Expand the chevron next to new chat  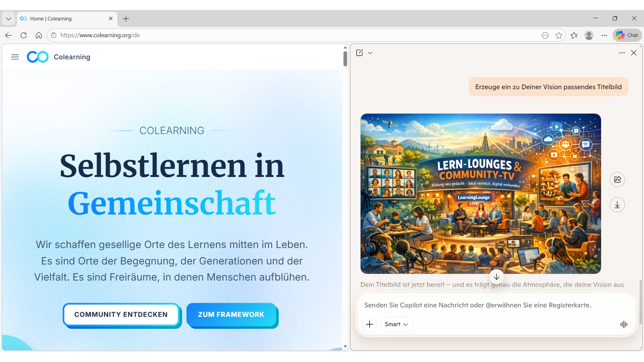(370, 53)
